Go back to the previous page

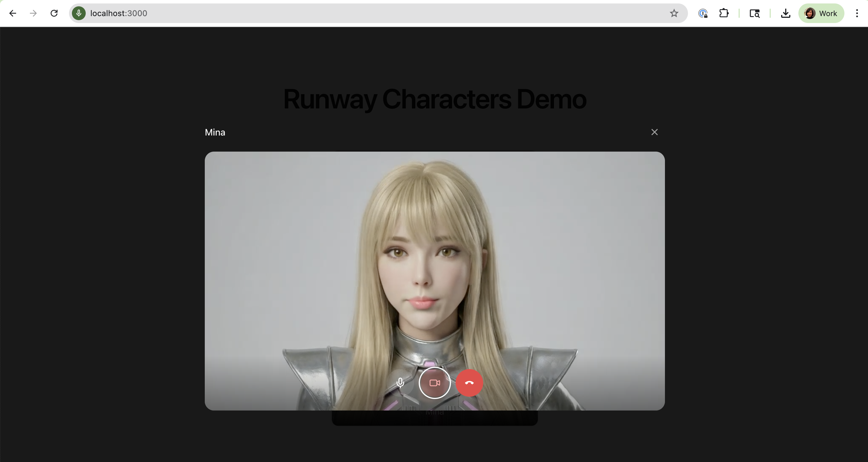tap(13, 13)
